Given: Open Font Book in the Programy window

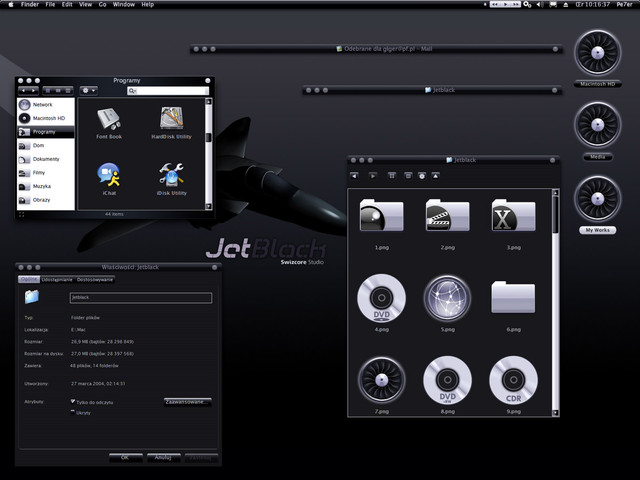Looking at the screenshot, I should pyautogui.click(x=109, y=122).
